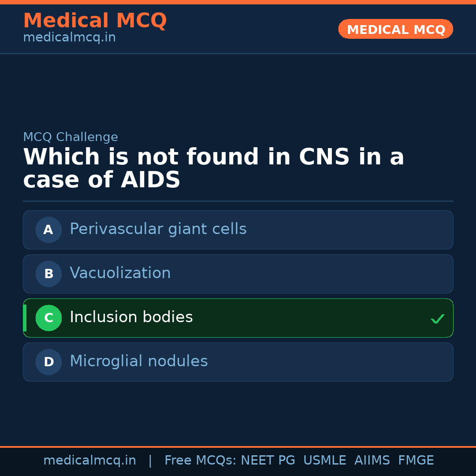Screen dimensions: 476x476
Task: Click the question text about CNS in AIDS
Action: pos(213,169)
